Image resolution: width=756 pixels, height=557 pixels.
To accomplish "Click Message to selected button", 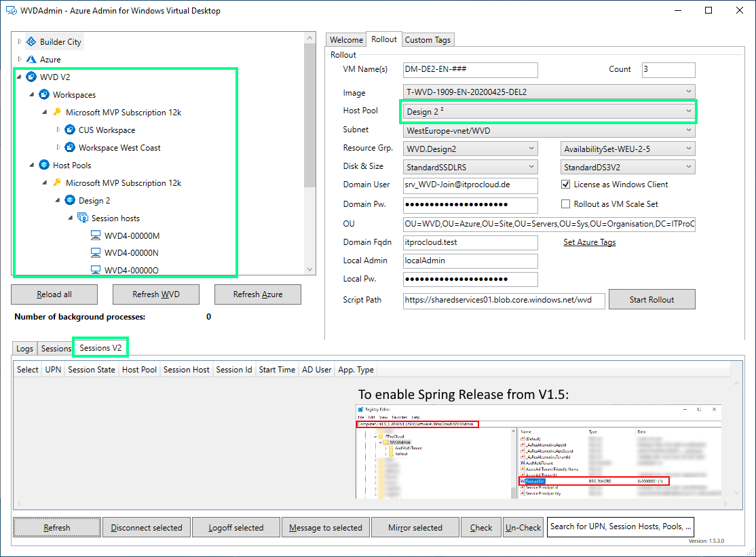I will click(326, 527).
